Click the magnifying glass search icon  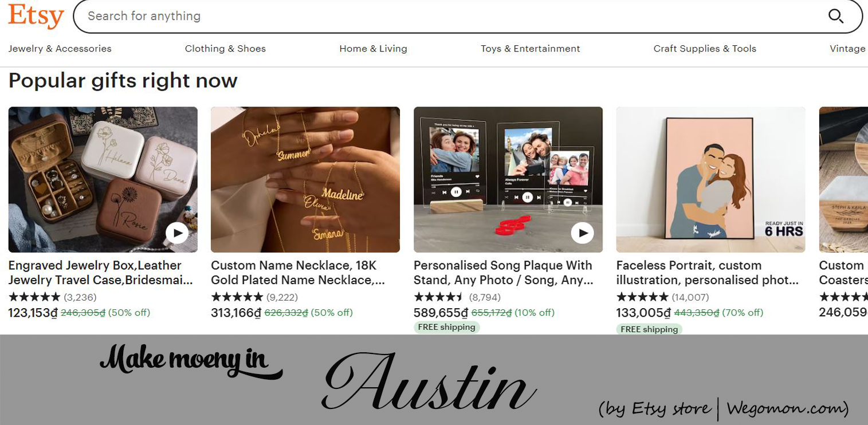point(836,17)
